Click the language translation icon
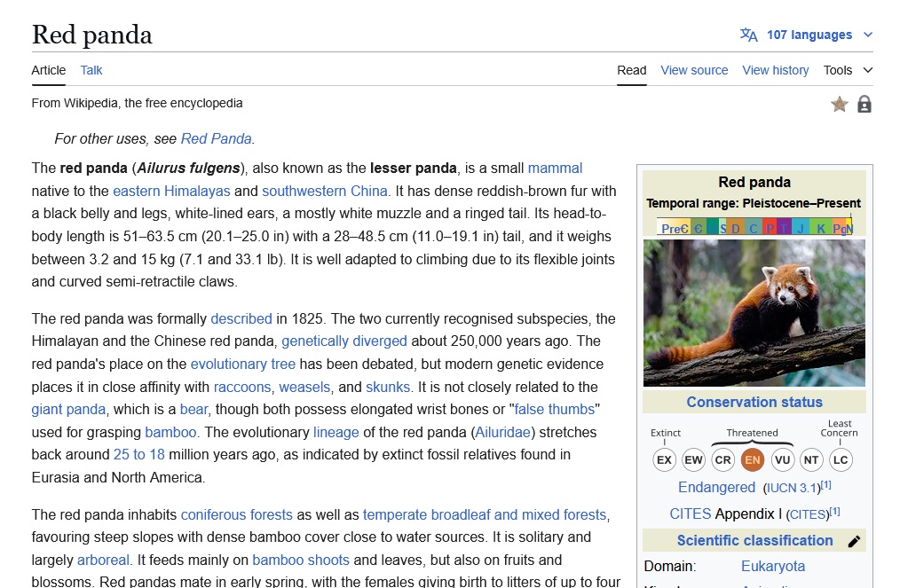This screenshot has height=588, width=900. [x=748, y=35]
